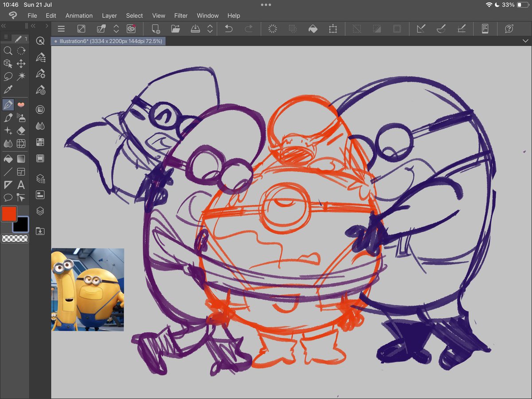
Task: Select the Fill bucket tool in palette
Action: [8, 158]
